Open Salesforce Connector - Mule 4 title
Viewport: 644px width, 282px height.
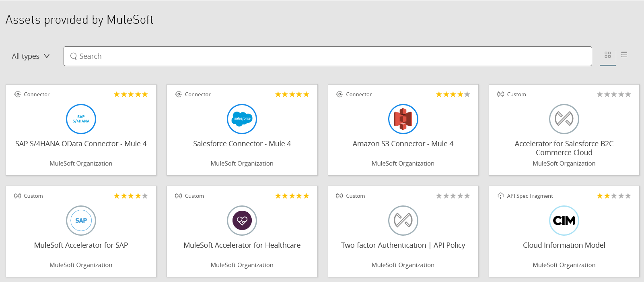click(x=242, y=144)
